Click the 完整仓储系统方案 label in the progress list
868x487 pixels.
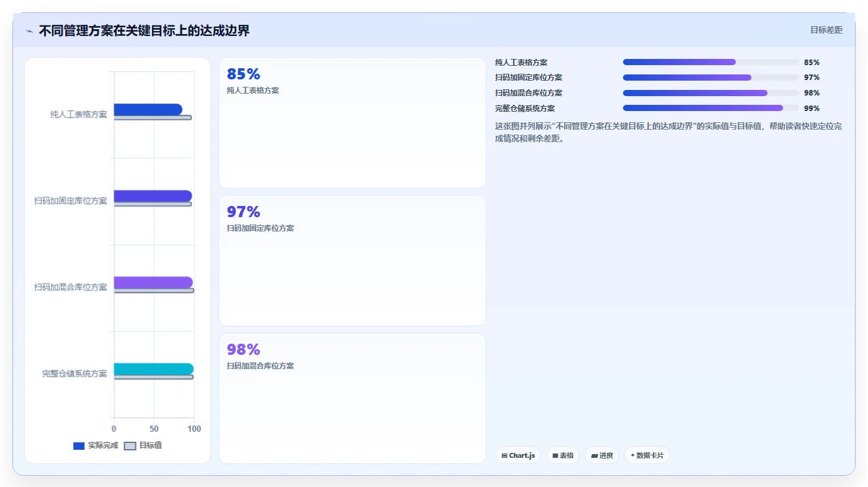(x=525, y=108)
